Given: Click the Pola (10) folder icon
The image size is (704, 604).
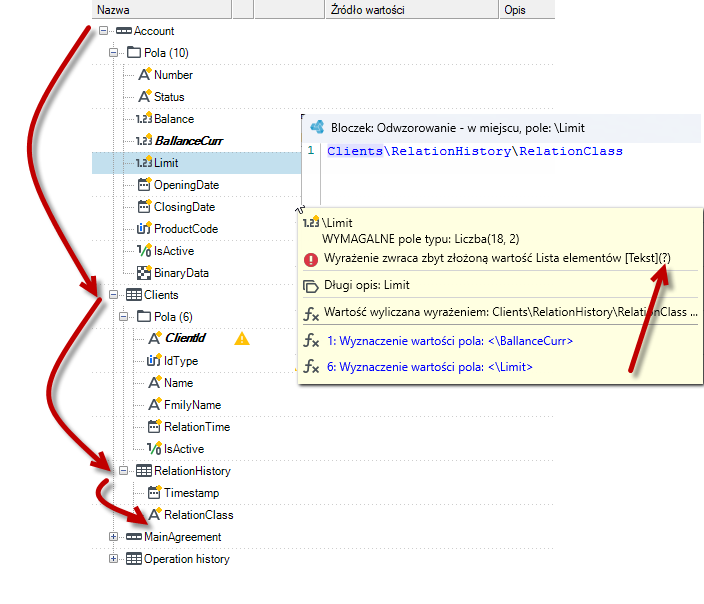Looking at the screenshot, I should (134, 53).
